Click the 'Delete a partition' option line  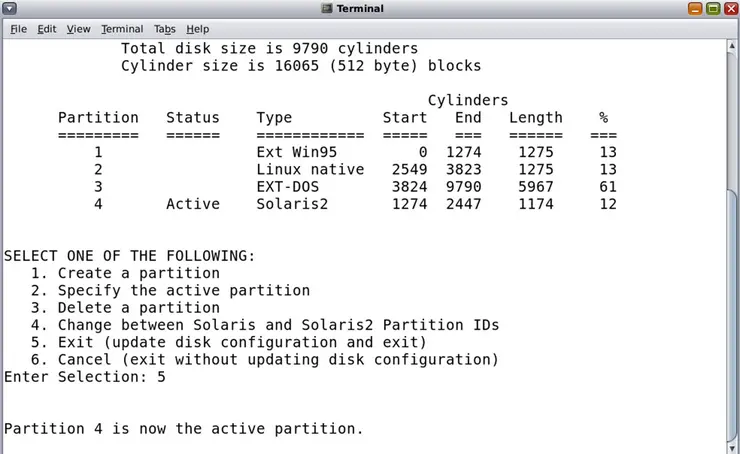[138, 308]
